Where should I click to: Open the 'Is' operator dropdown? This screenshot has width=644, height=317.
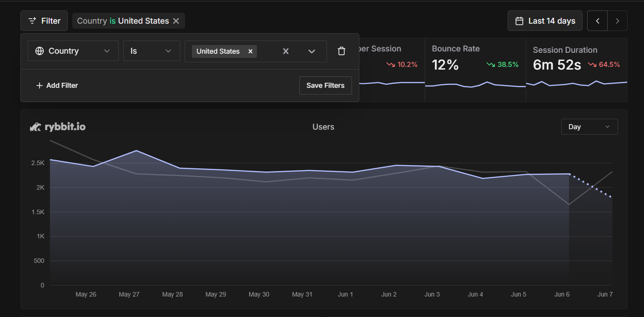(151, 51)
